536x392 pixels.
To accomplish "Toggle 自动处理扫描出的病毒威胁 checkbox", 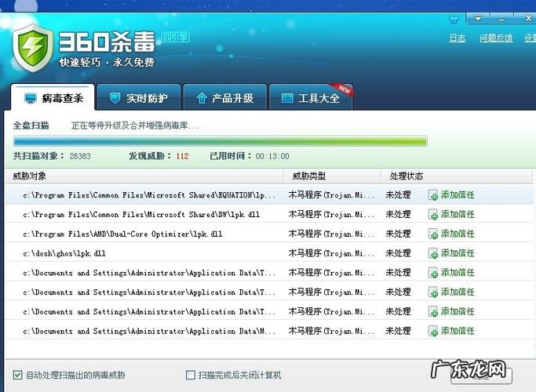I will click(x=17, y=375).
